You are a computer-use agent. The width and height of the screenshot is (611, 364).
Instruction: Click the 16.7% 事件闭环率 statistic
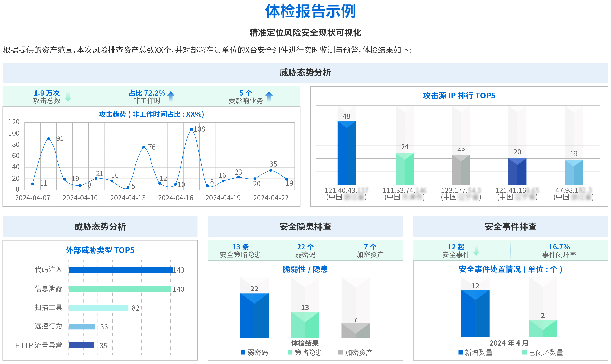pyautogui.click(x=559, y=251)
